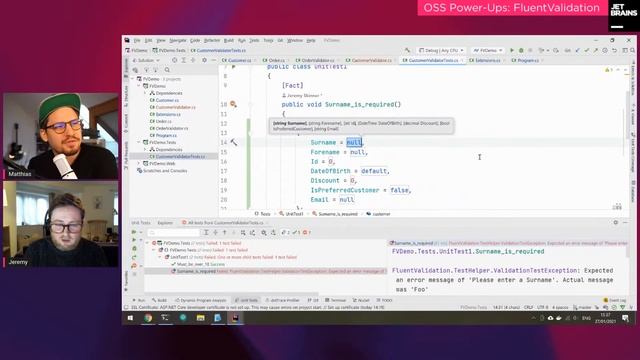Open the Terminal tool window button
640x360 pixels.
coord(336,300)
